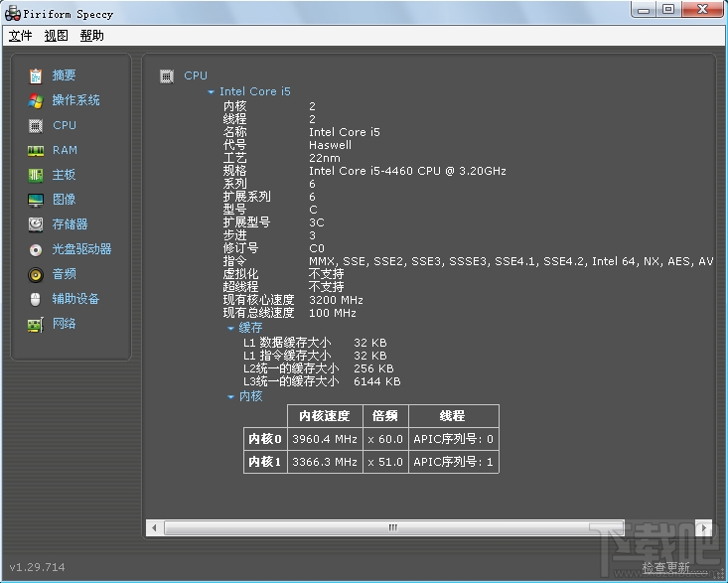Open the 光盘驱动器 section label

tap(81, 249)
